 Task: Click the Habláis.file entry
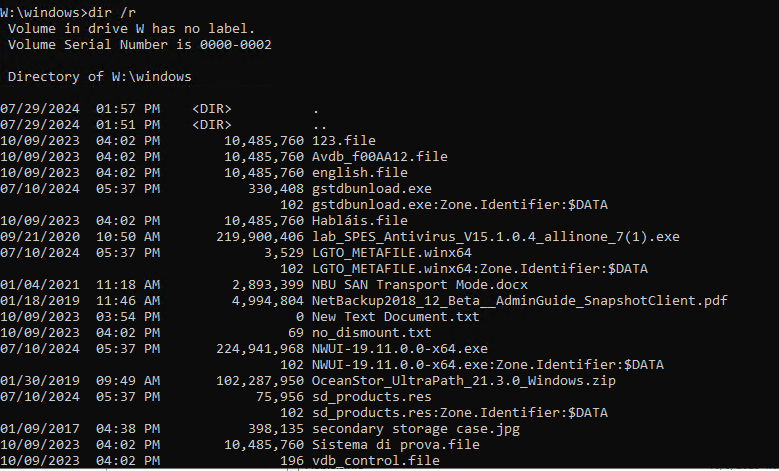pos(360,221)
